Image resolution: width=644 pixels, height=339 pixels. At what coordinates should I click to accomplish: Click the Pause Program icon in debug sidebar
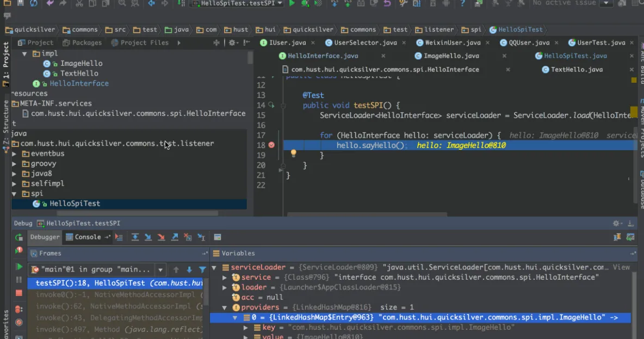click(19, 280)
